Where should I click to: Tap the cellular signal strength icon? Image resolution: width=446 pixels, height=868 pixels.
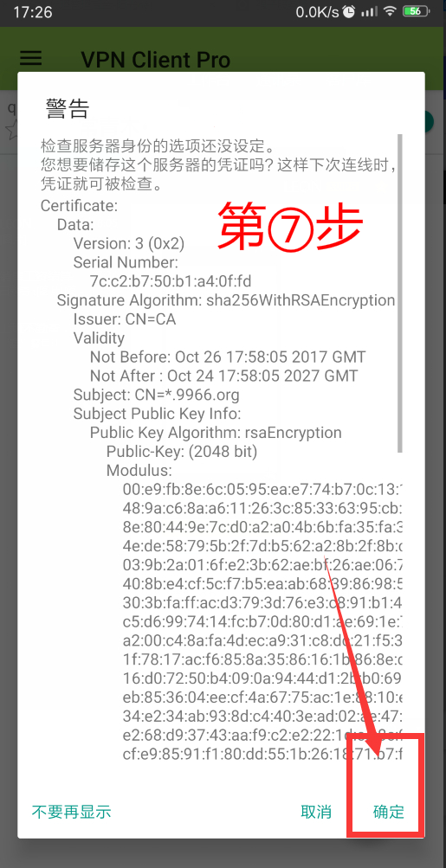[368, 11]
